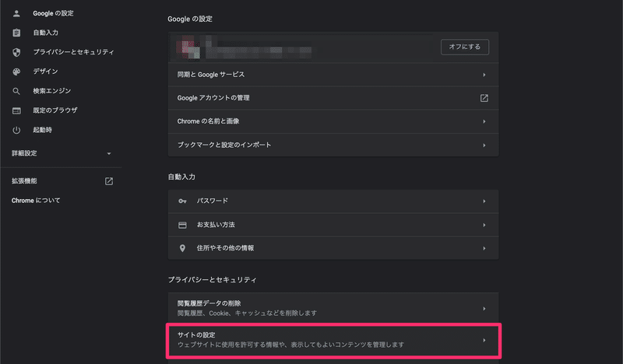Click the external link icon for Google アカウントの管理
Image resolution: width=623 pixels, height=364 pixels.
(x=484, y=98)
